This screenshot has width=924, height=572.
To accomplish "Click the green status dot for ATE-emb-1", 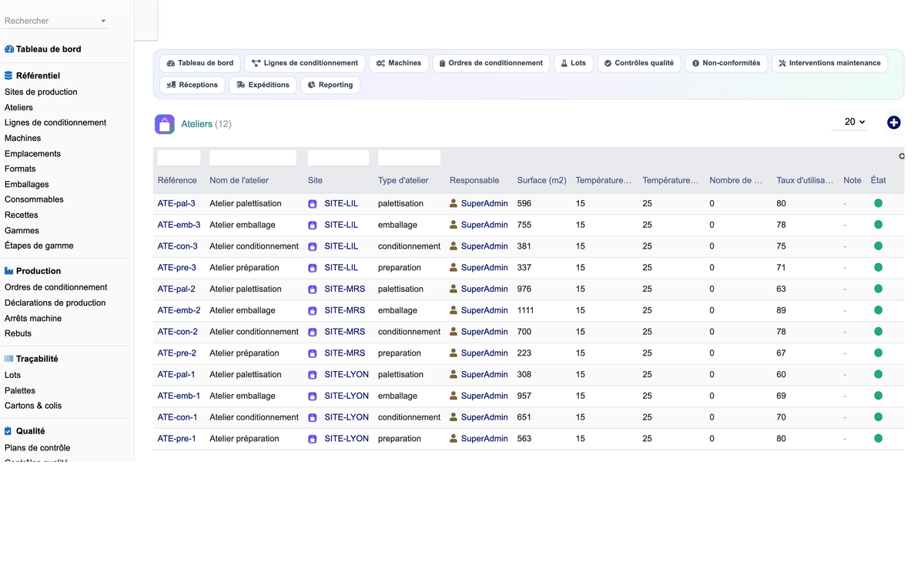I will 878,396.
